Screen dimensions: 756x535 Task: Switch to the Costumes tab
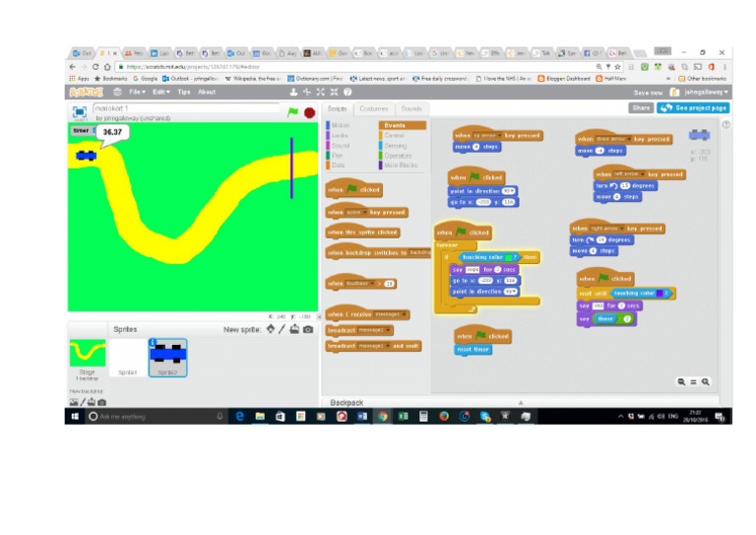click(374, 109)
